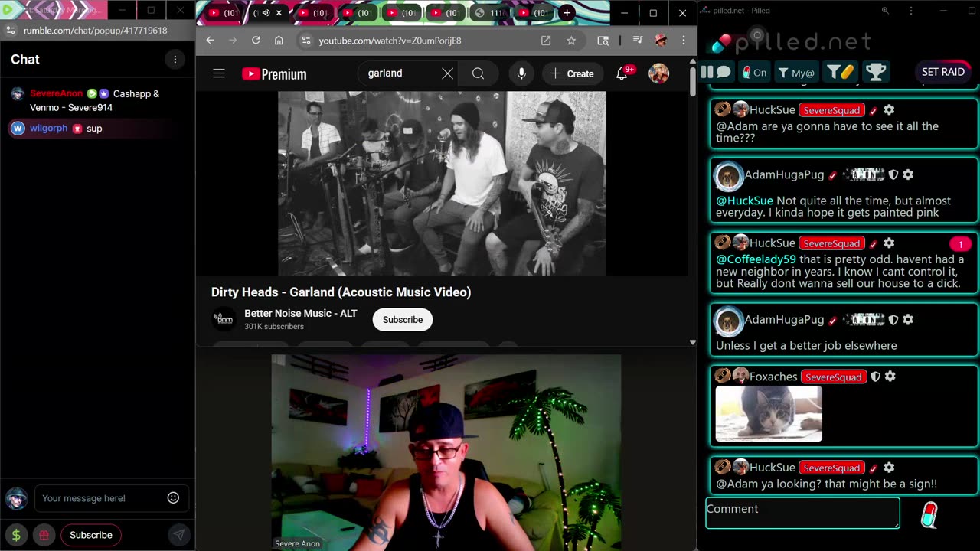This screenshot has height=551, width=980.
Task: Open gear on 'Unless I get a better job' message
Action: (x=908, y=320)
